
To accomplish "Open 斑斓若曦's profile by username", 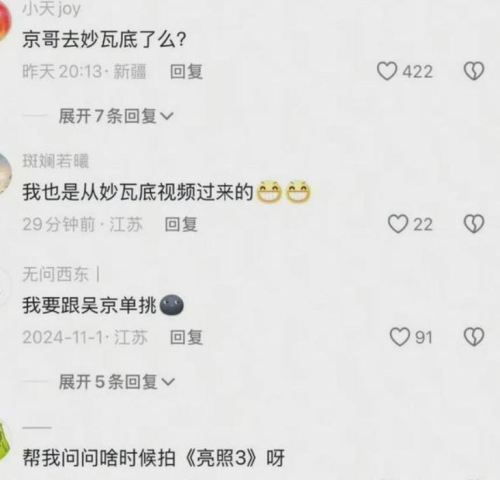I will point(55,161).
